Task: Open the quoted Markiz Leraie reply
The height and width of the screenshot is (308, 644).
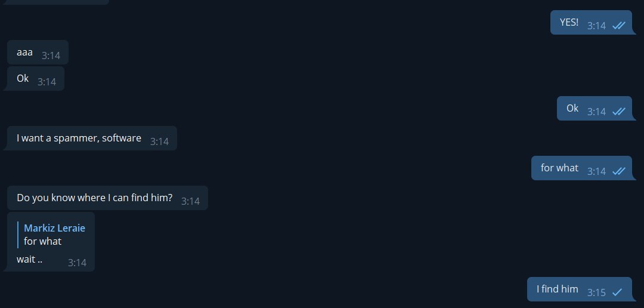Action: (x=51, y=235)
